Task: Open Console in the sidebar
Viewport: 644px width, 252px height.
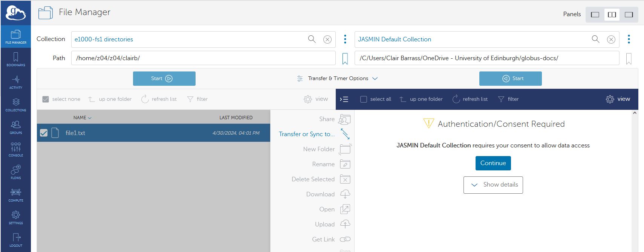Action: tap(16, 150)
